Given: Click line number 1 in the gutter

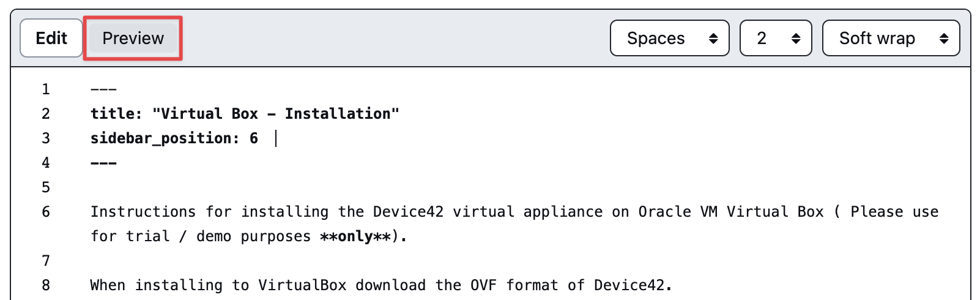Looking at the screenshot, I should pos(46,89).
